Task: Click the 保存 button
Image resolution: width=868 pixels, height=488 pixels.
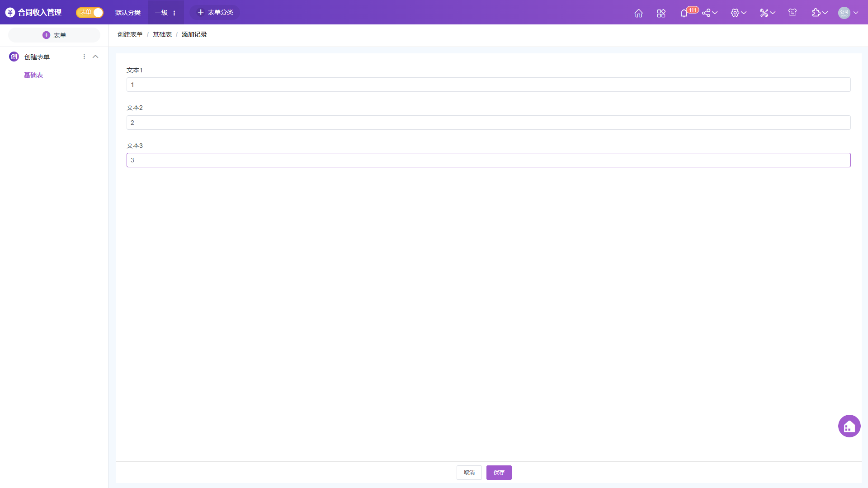Action: (x=499, y=473)
